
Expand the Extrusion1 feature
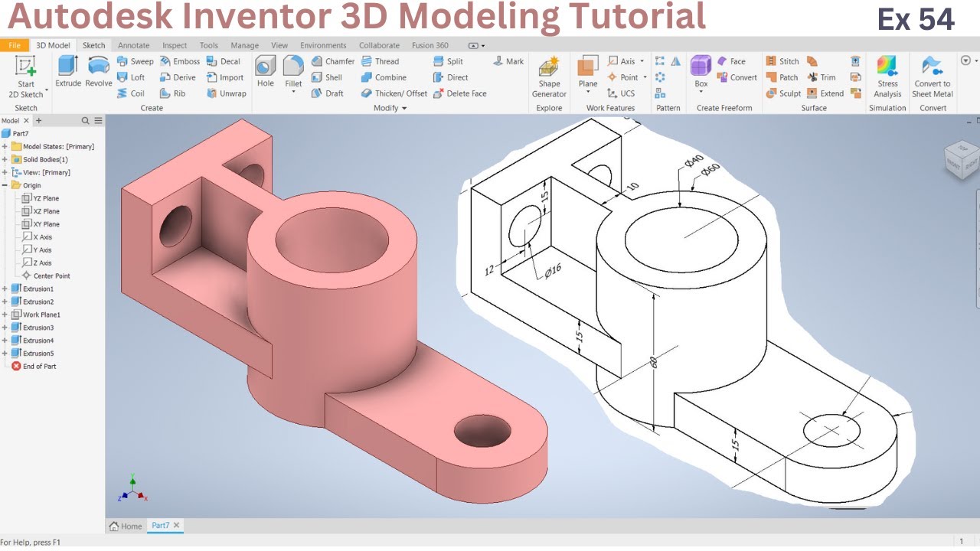click(5, 289)
